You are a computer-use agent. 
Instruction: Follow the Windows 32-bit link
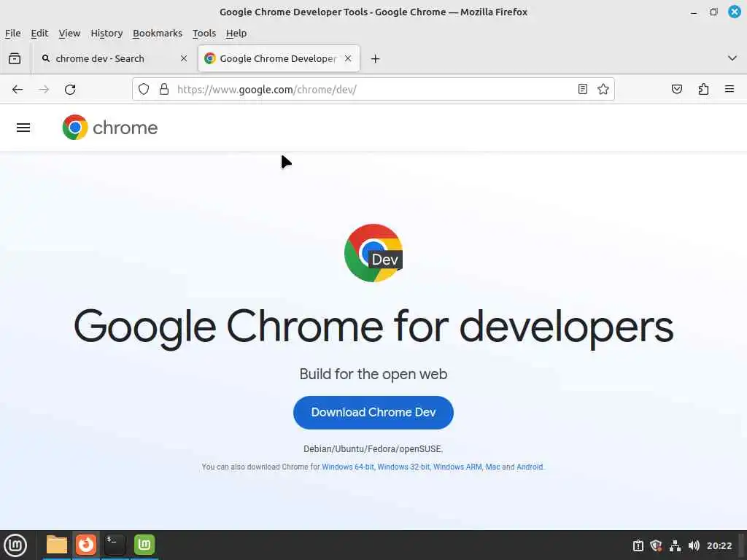(403, 467)
